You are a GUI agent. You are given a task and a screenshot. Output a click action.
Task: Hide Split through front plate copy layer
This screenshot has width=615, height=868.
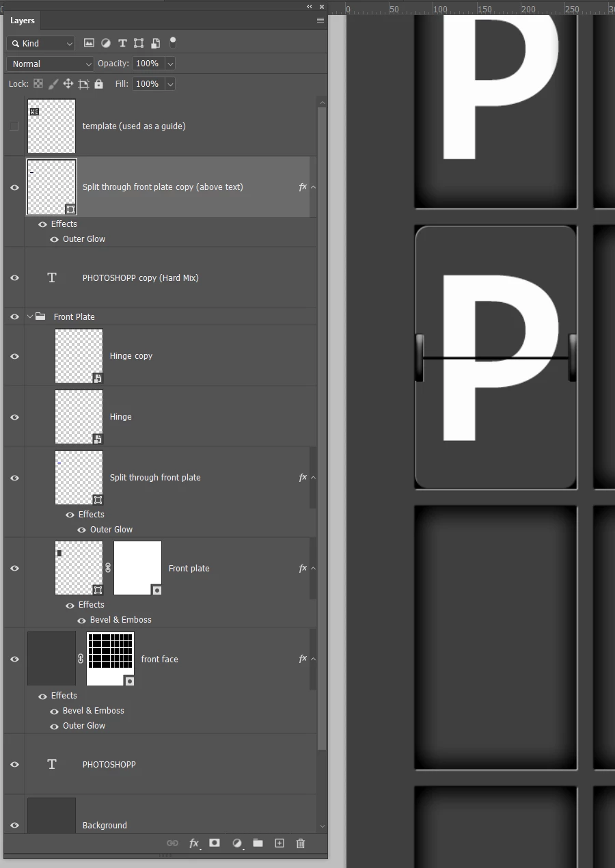14,187
